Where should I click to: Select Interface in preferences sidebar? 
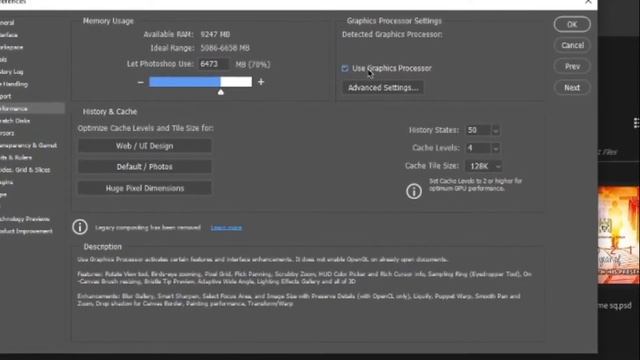point(9,35)
